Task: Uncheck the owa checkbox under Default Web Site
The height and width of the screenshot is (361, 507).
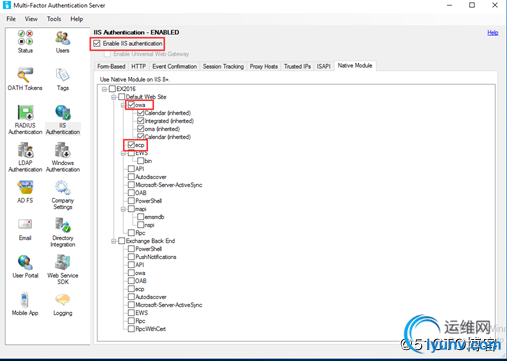Action: [x=131, y=105]
